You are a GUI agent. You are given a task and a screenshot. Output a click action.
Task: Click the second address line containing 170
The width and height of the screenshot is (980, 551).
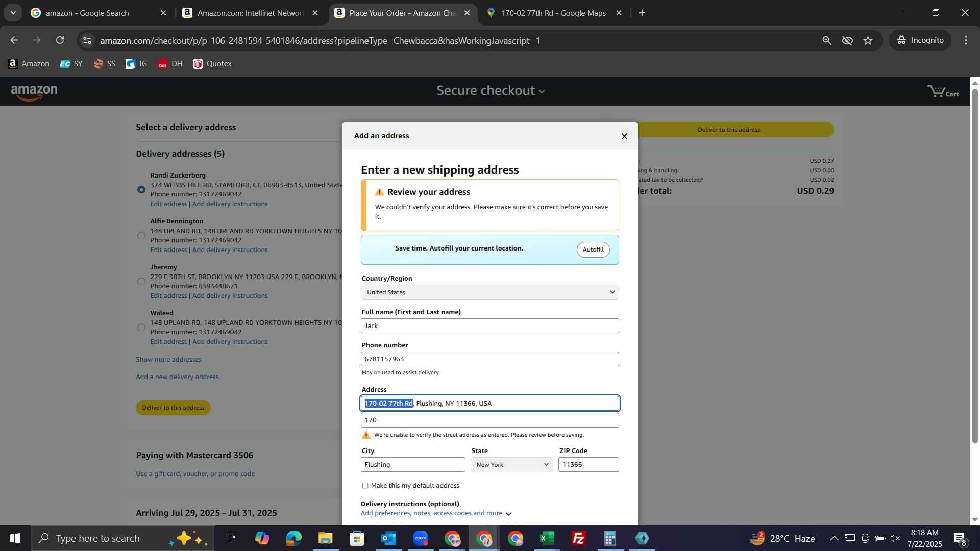tap(490, 420)
